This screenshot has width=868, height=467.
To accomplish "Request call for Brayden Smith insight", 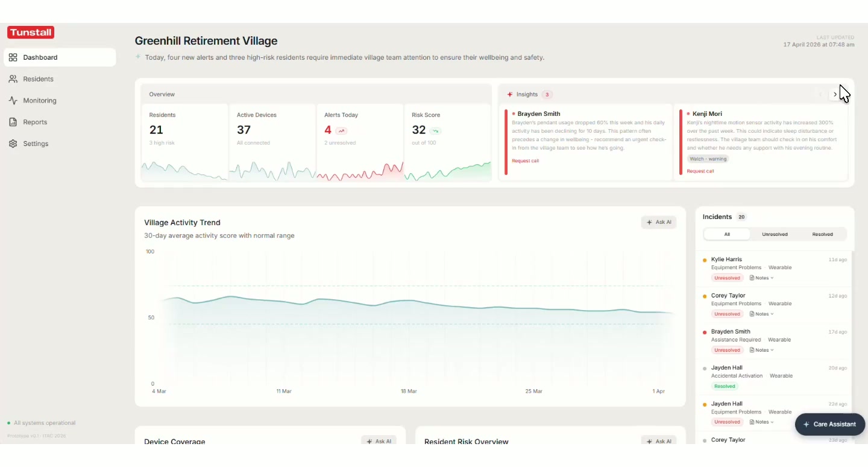I will [525, 160].
